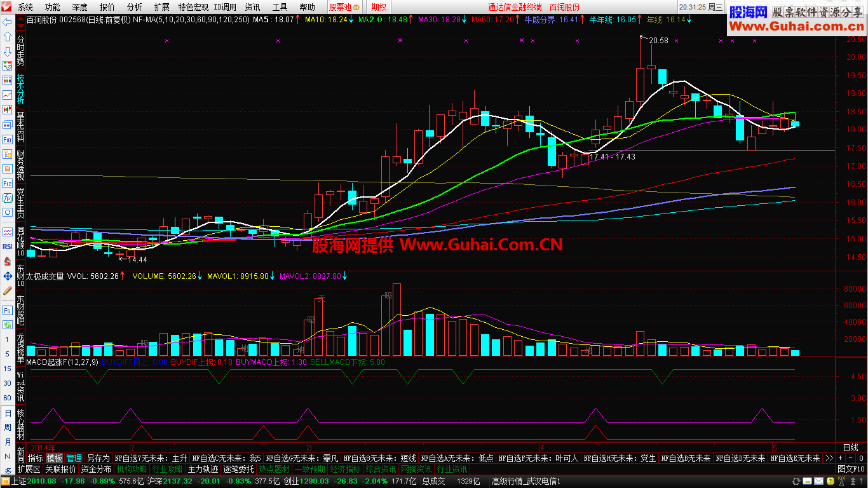Click the F12 icon in left sidebar

(7, 184)
